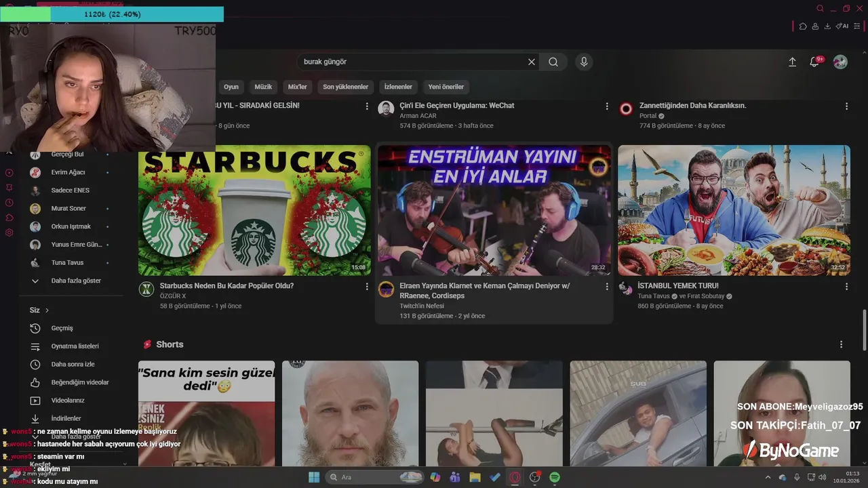Click the Portal channel avatar
The width and height of the screenshot is (868, 488).
(626, 109)
